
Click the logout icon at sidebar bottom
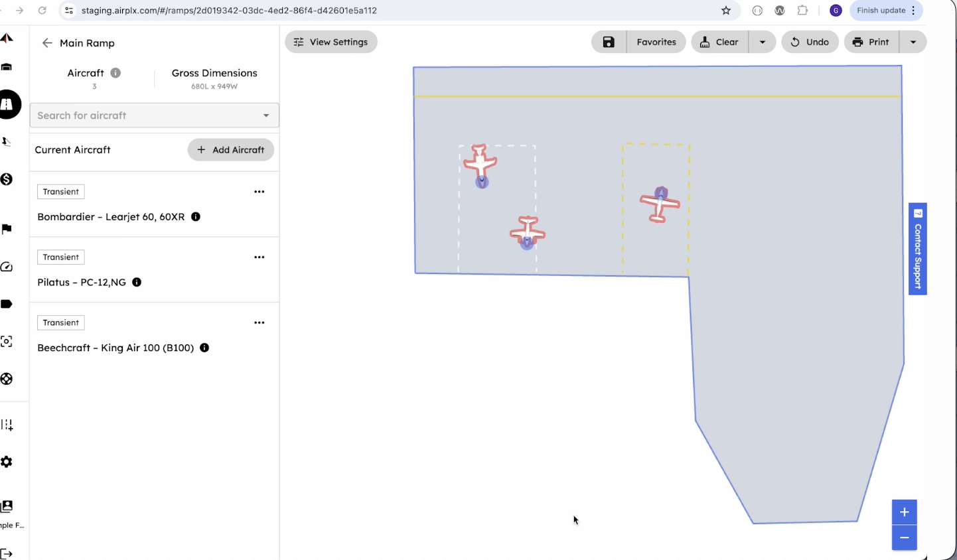[7, 553]
